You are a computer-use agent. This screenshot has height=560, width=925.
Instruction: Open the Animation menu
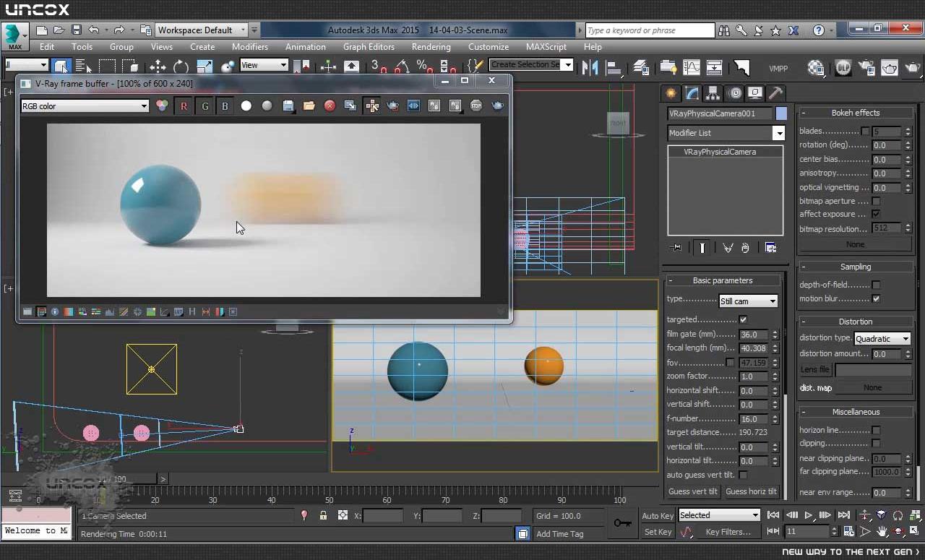point(306,47)
